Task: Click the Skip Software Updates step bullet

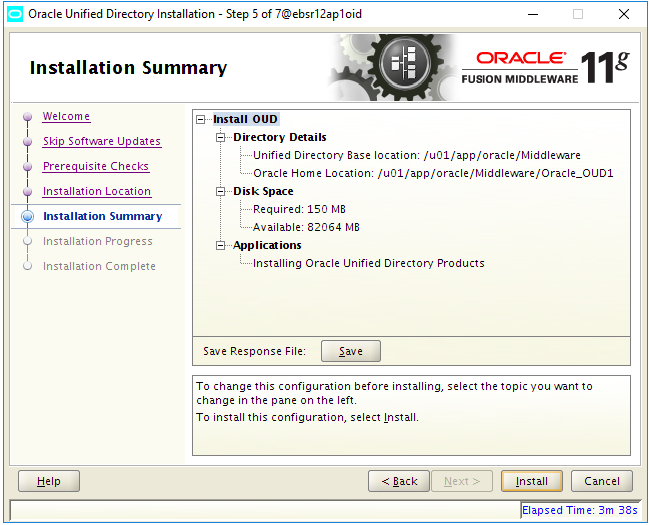Action: (x=28, y=142)
